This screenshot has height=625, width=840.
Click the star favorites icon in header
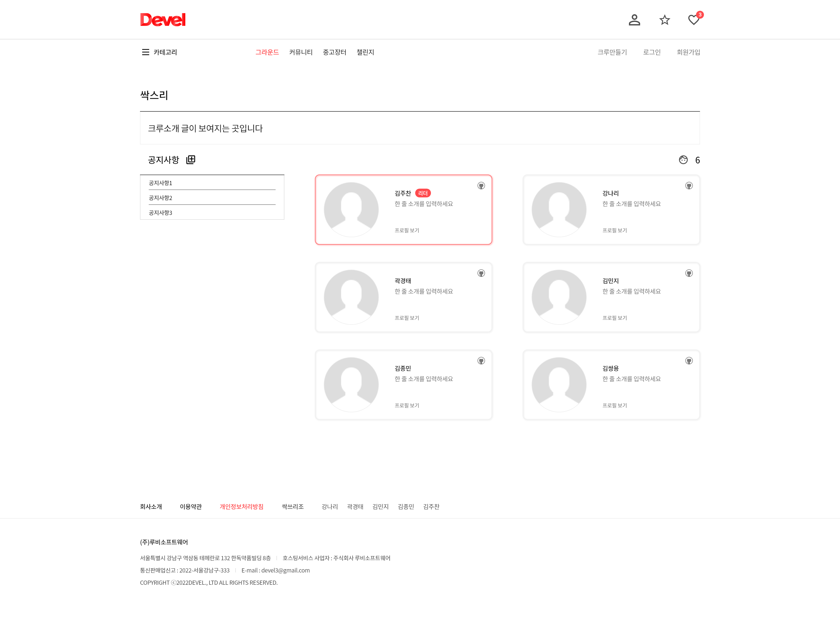[x=665, y=20]
